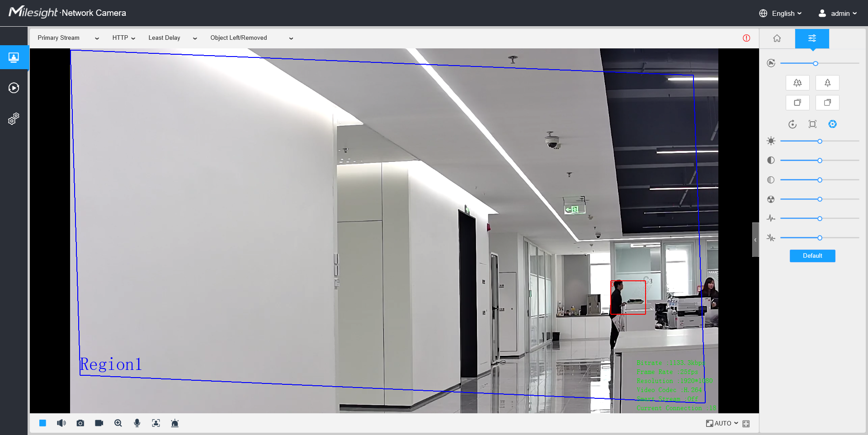Click the Region1 label in video

(111, 364)
